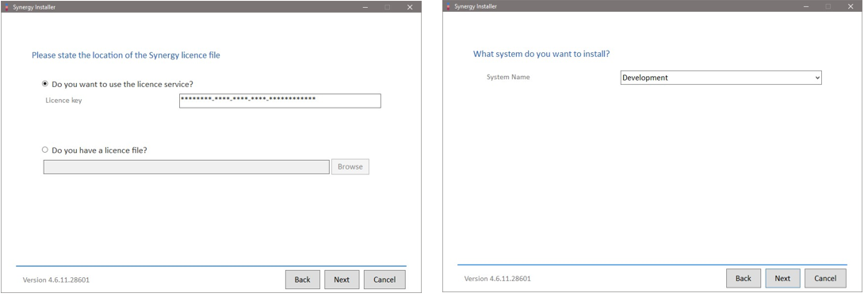Click the licence file path field
Image resolution: width=868 pixels, height=297 pixels.
(x=186, y=166)
